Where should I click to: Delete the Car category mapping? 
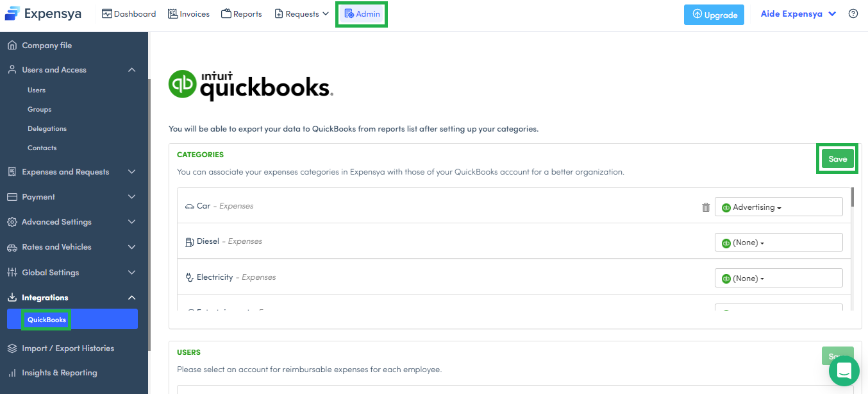pyautogui.click(x=706, y=207)
